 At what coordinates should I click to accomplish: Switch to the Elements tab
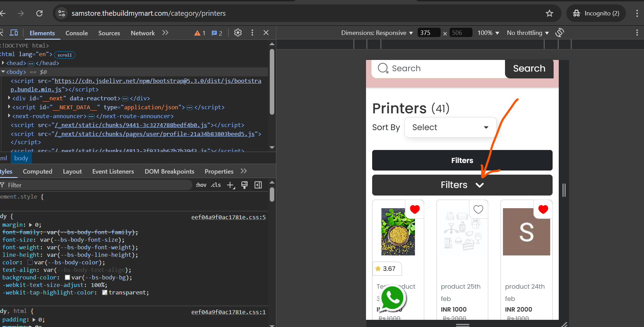(42, 33)
